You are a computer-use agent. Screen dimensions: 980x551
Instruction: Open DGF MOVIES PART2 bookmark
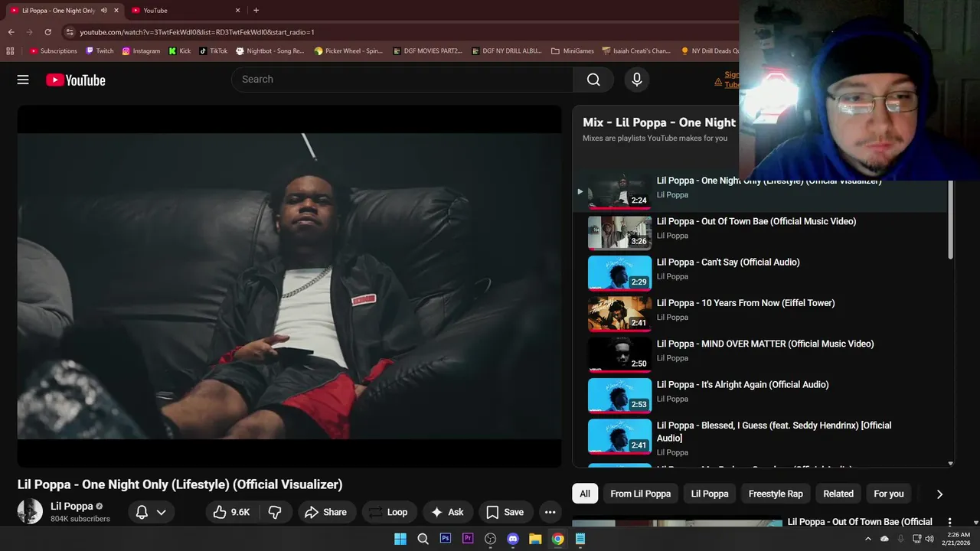(427, 51)
